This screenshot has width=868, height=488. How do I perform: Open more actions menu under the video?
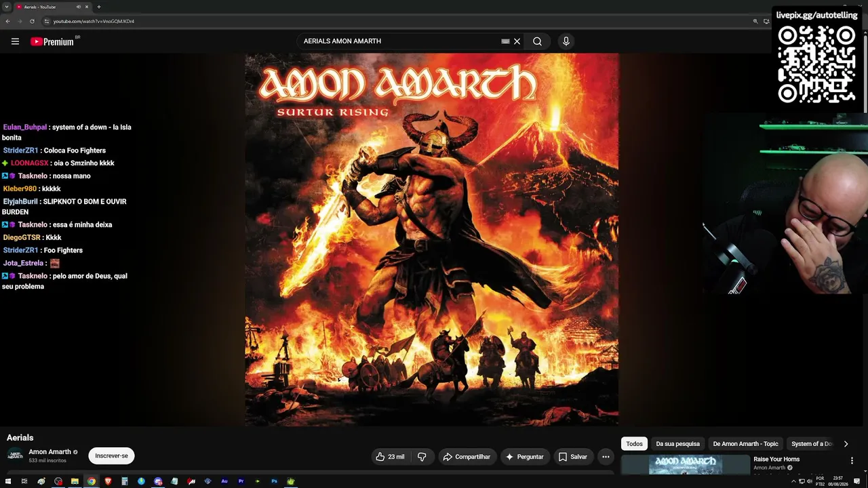click(606, 457)
